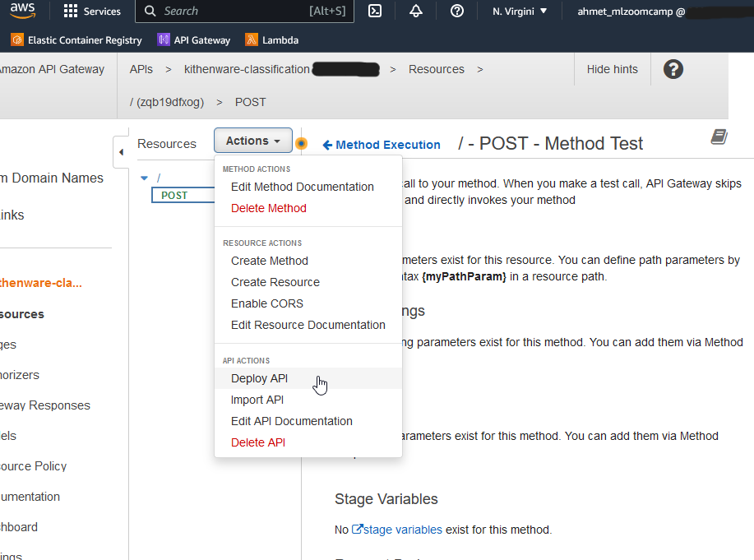
Task: Choose Create Resource menu item
Action: pos(275,282)
